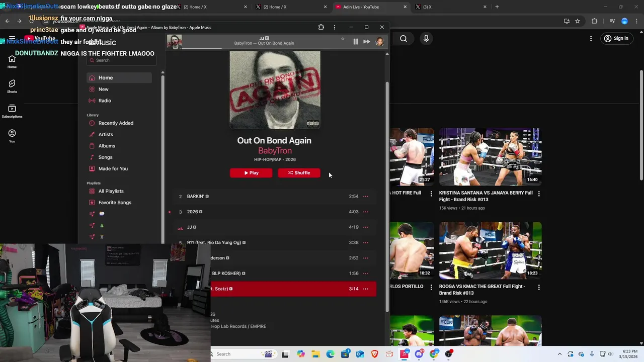
Task: Open Made for You section
Action: click(119, 169)
